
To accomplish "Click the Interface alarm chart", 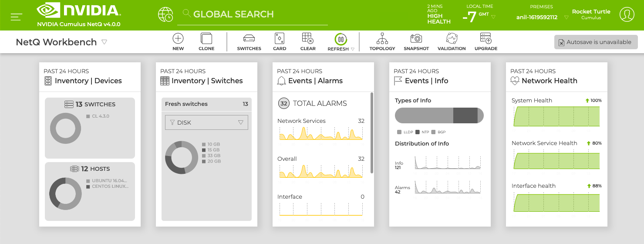I will [321, 209].
